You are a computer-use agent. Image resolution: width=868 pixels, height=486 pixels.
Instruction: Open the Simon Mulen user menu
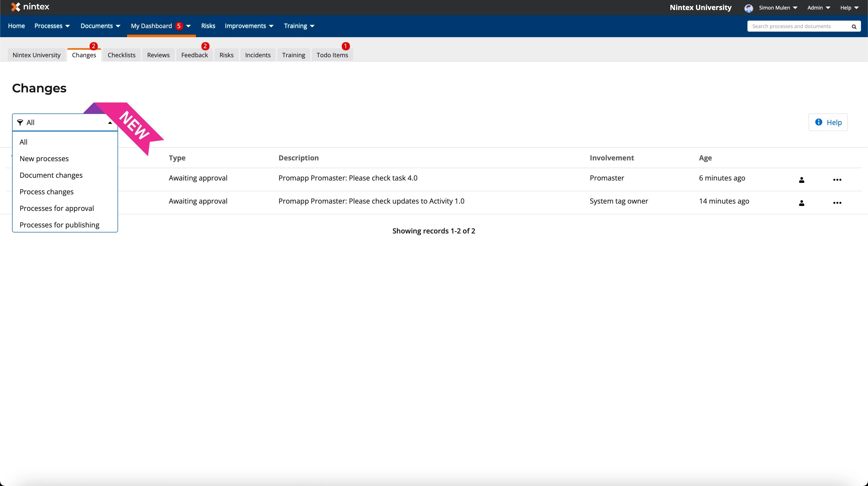778,8
